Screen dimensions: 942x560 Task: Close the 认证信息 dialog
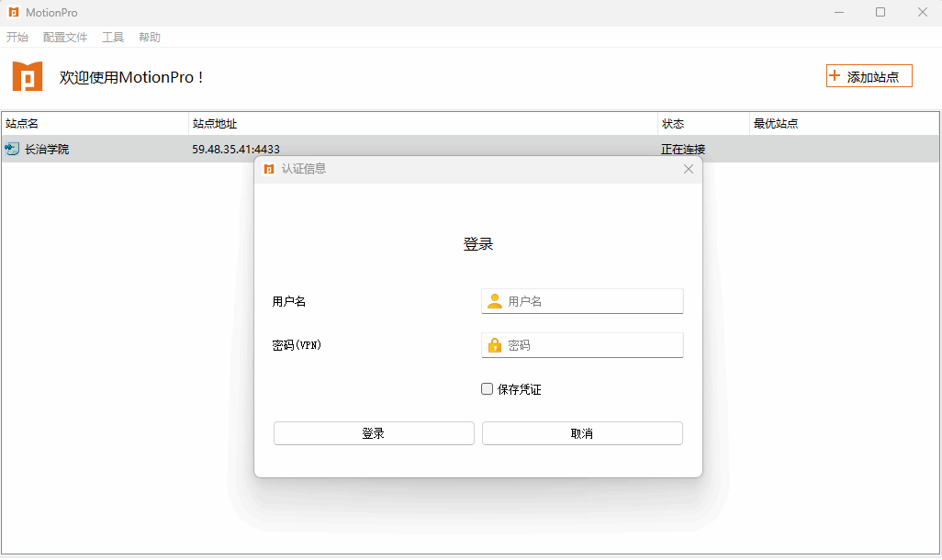click(x=689, y=169)
